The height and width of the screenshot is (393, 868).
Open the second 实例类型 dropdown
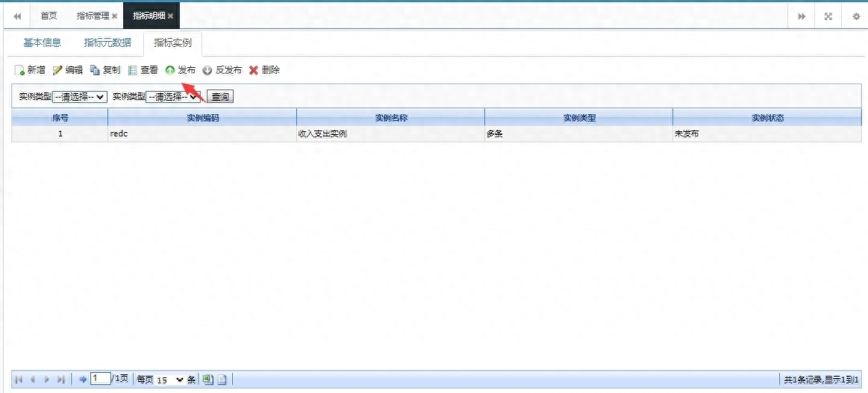173,97
